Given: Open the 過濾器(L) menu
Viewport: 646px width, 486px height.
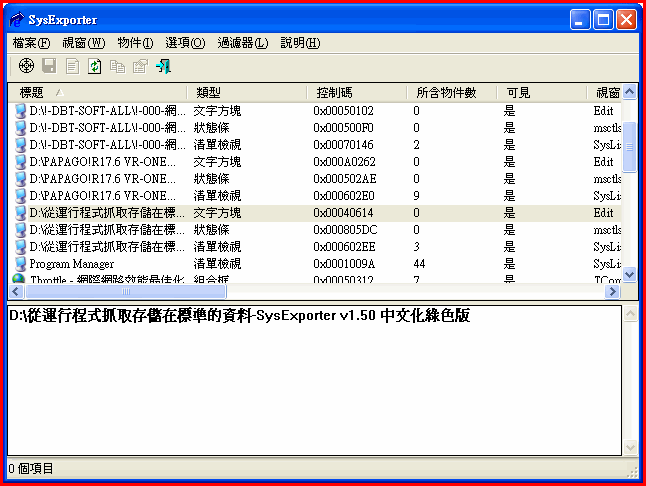Looking at the screenshot, I should coord(243,43).
